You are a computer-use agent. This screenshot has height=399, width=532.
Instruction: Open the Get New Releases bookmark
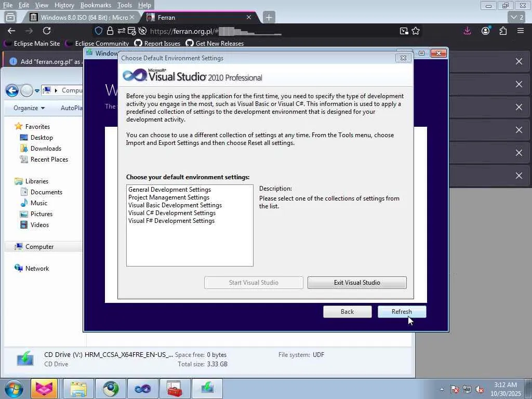215,44
